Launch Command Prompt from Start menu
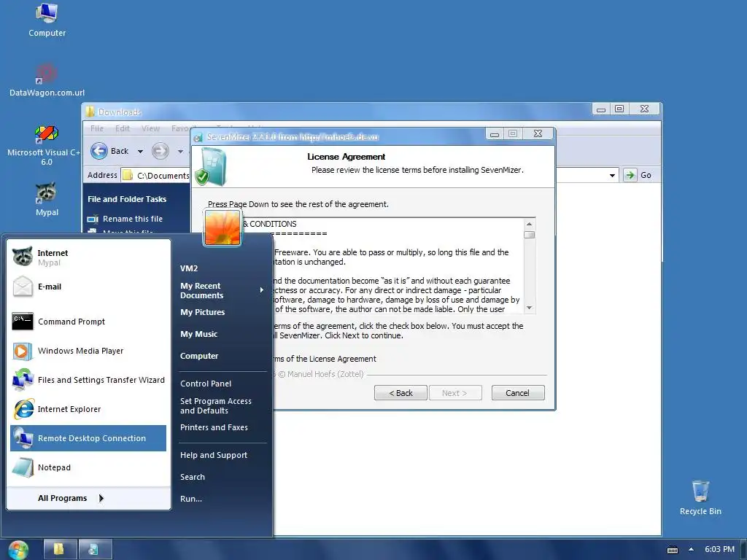This screenshot has height=560, width=747. [88, 322]
